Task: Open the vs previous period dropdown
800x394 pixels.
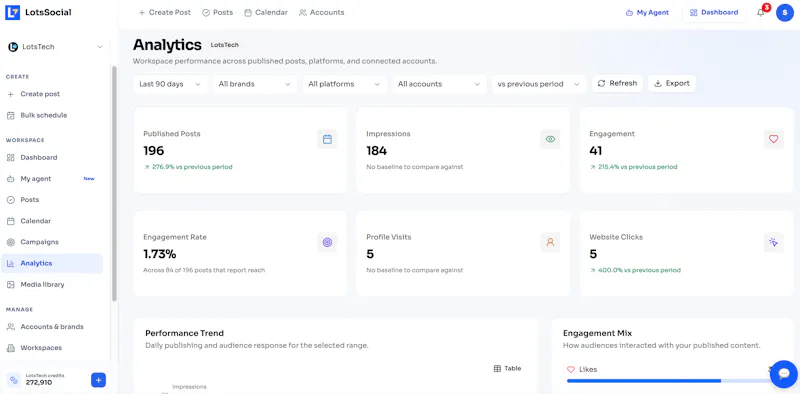Action: pos(539,84)
